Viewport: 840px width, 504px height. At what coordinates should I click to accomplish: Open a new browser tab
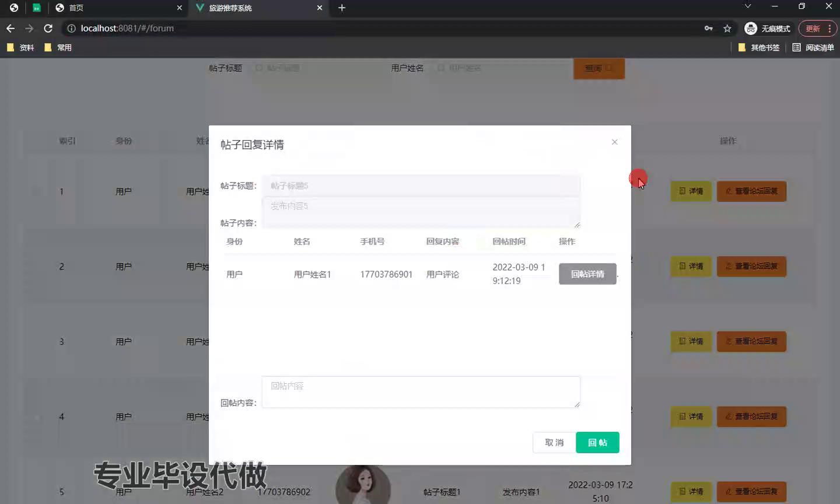click(x=342, y=8)
